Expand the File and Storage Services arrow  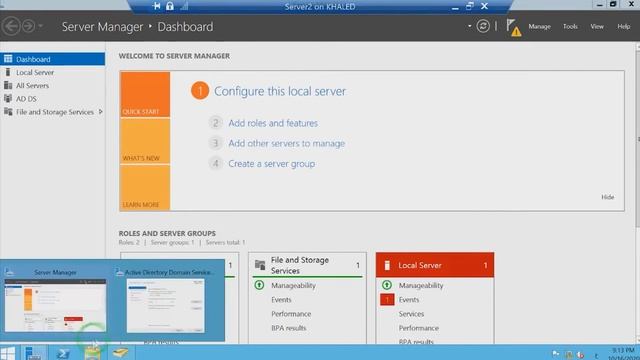coord(100,111)
